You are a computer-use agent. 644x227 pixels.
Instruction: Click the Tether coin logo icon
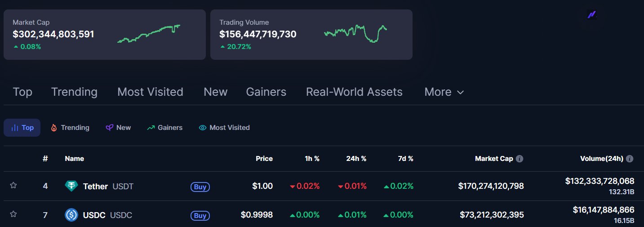tap(71, 186)
